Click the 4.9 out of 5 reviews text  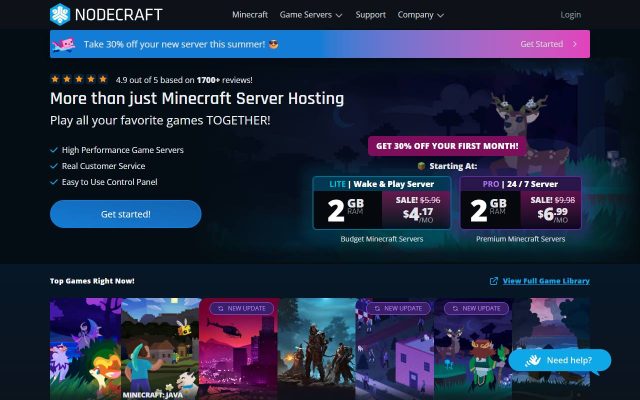[x=184, y=80]
